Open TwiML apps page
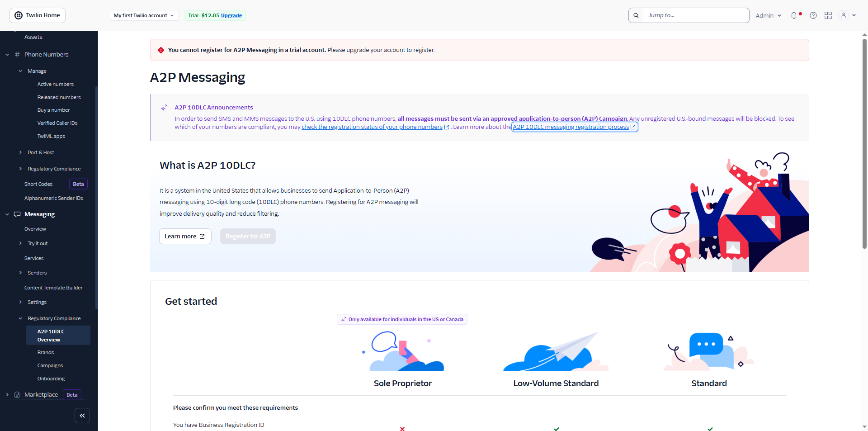Image resolution: width=868 pixels, height=431 pixels. [51, 136]
